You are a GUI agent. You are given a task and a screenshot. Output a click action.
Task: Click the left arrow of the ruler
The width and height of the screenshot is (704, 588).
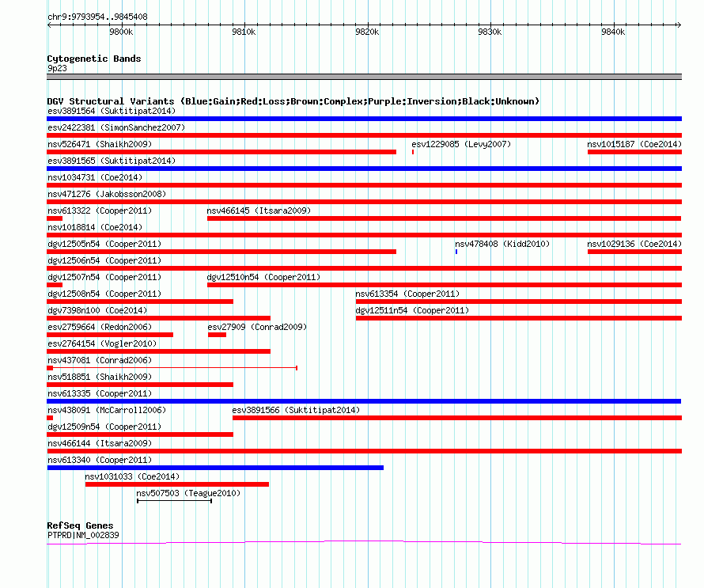point(50,25)
